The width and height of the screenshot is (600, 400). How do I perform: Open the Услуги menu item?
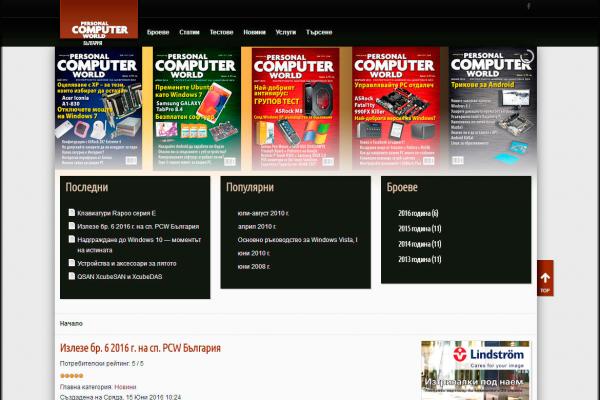286,32
